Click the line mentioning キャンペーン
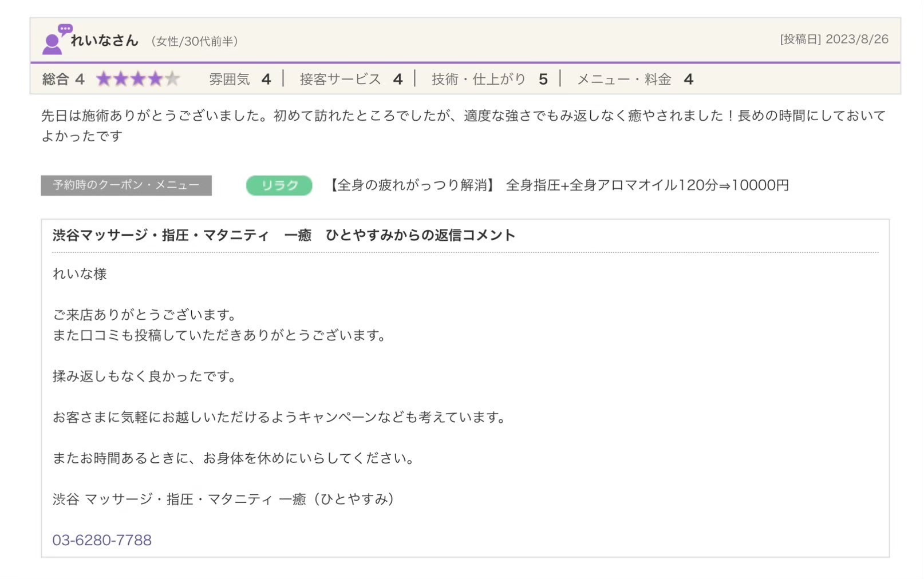The height and width of the screenshot is (579, 924). (x=279, y=417)
